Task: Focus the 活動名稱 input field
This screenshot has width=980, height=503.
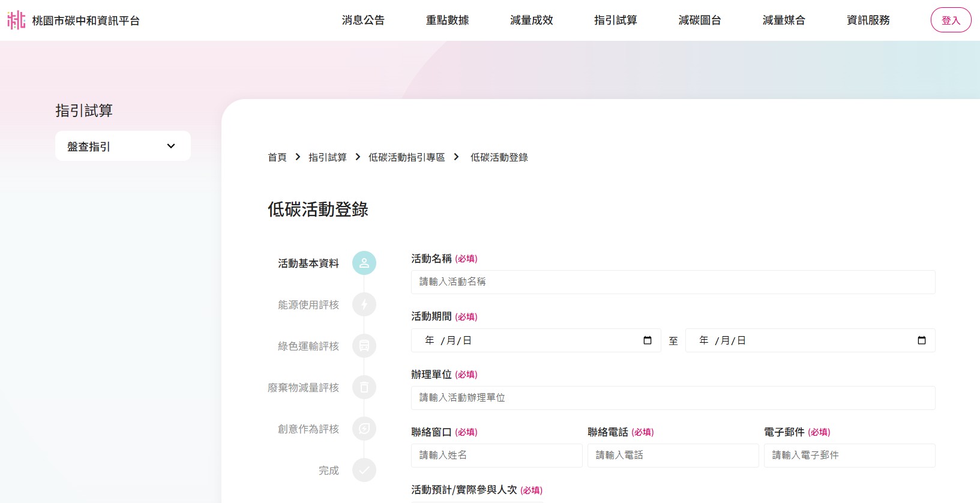Action: (x=673, y=282)
